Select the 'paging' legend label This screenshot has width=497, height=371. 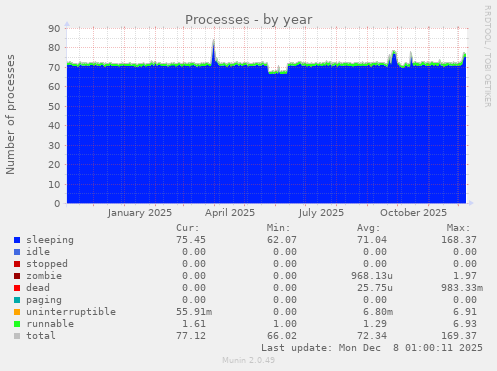tap(44, 300)
